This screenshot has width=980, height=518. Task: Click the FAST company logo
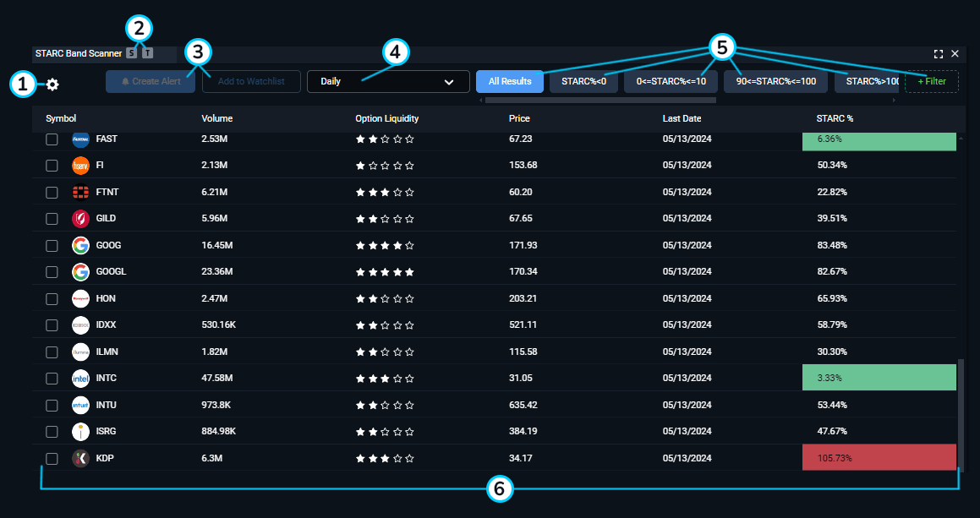point(80,139)
